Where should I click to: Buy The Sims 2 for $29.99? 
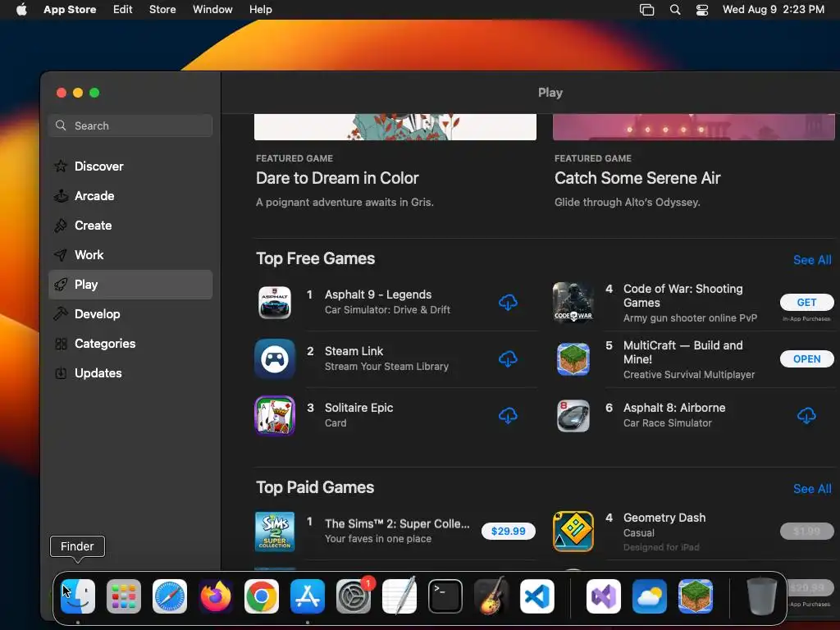pyautogui.click(x=509, y=531)
